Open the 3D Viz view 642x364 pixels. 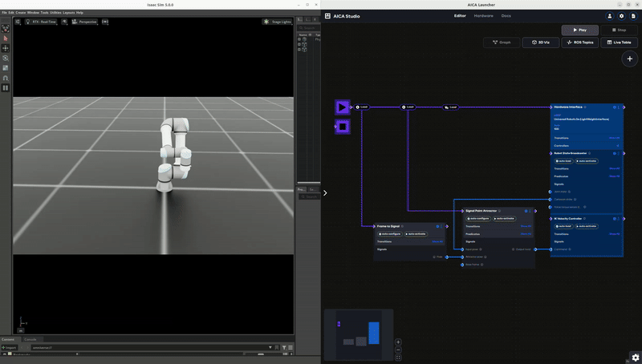coord(541,42)
